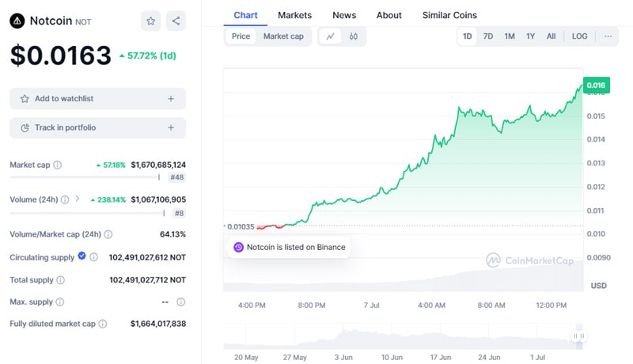Switch to candlestick chart icon
Screen dimensions: 633x364
pyautogui.click(x=353, y=36)
